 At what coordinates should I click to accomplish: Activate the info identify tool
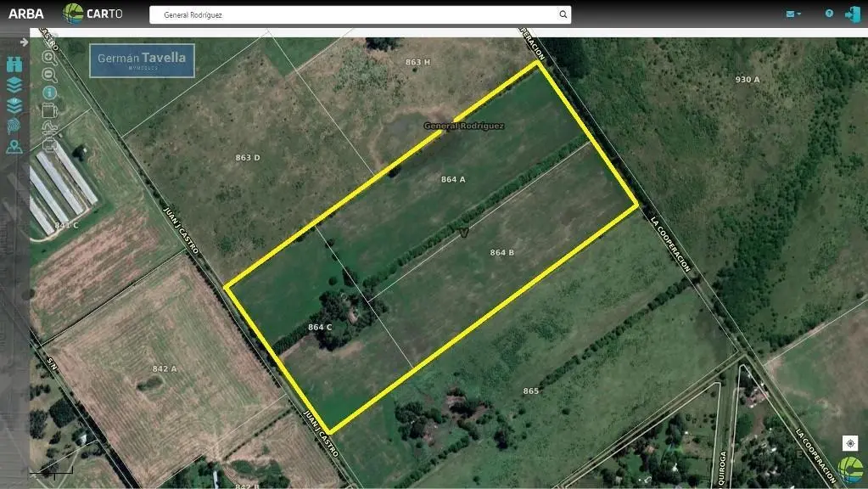[x=49, y=93]
